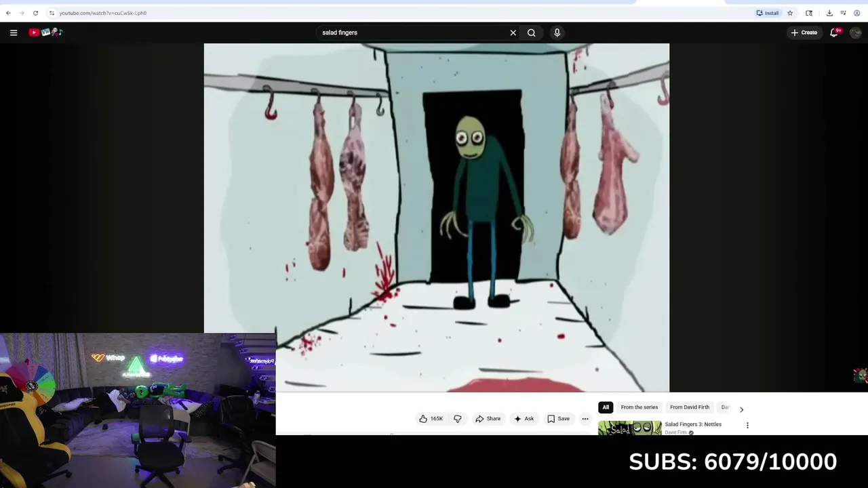The width and height of the screenshot is (868, 488).
Task: Open browser downloads icon
Action: (829, 13)
